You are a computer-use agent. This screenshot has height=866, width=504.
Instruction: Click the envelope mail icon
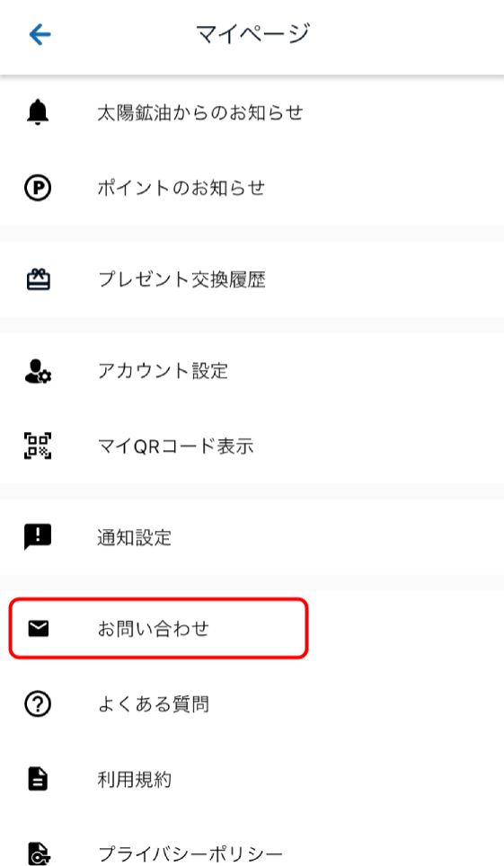38,629
